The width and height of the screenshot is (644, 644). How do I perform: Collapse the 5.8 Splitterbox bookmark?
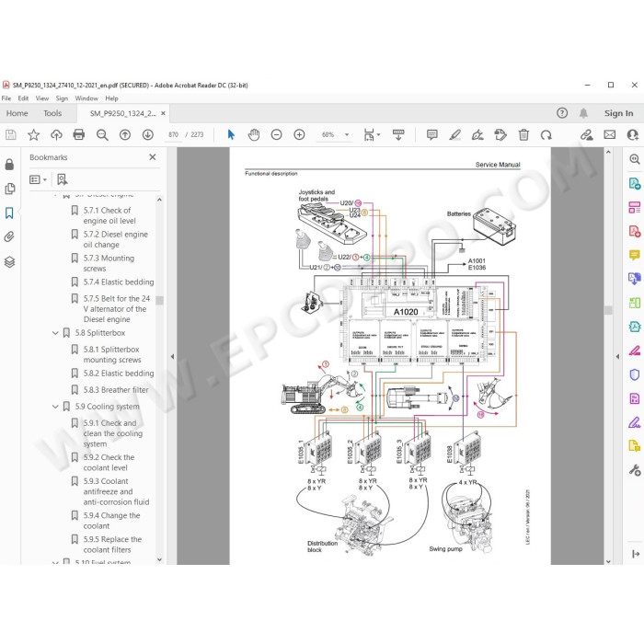coord(55,333)
